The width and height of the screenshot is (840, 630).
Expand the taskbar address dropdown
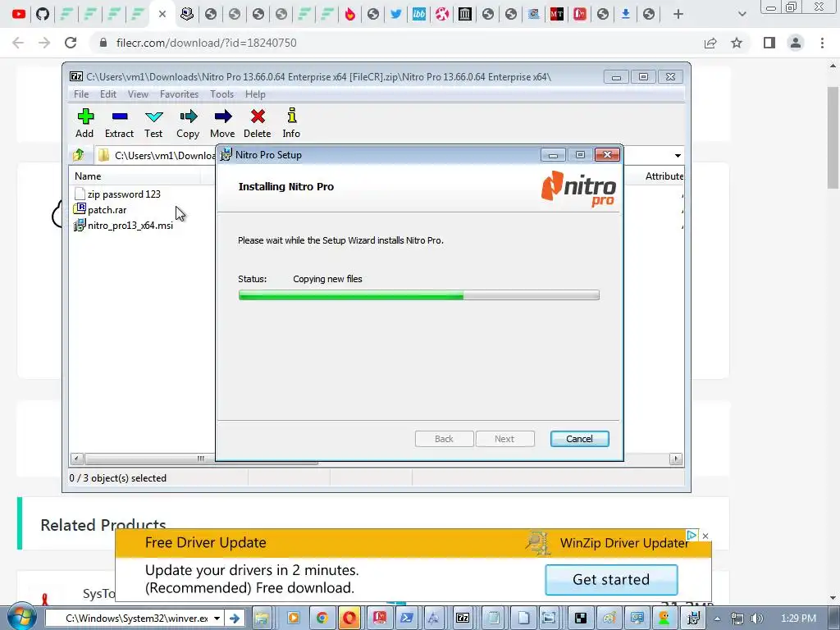[x=217, y=619]
